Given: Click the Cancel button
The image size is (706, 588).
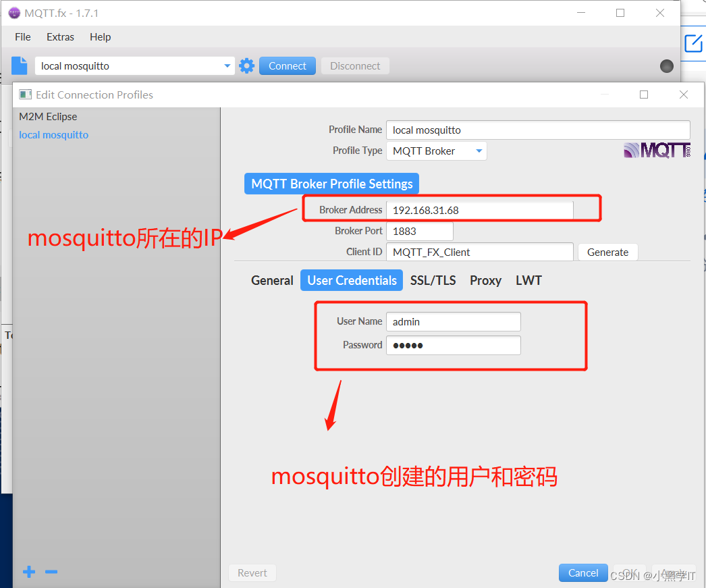Looking at the screenshot, I should (583, 572).
